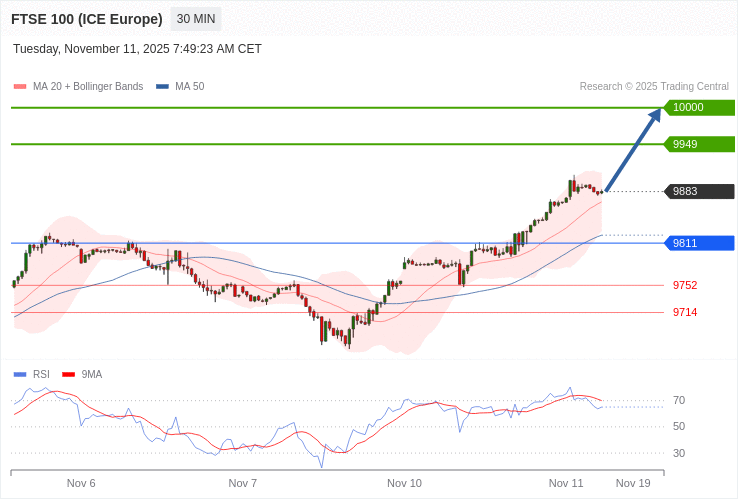
Task: Click the RSI legend label
Action: (x=41, y=374)
